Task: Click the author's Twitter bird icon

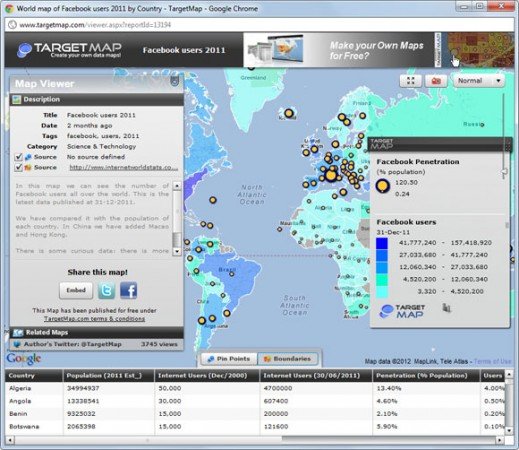Action: (x=17, y=344)
